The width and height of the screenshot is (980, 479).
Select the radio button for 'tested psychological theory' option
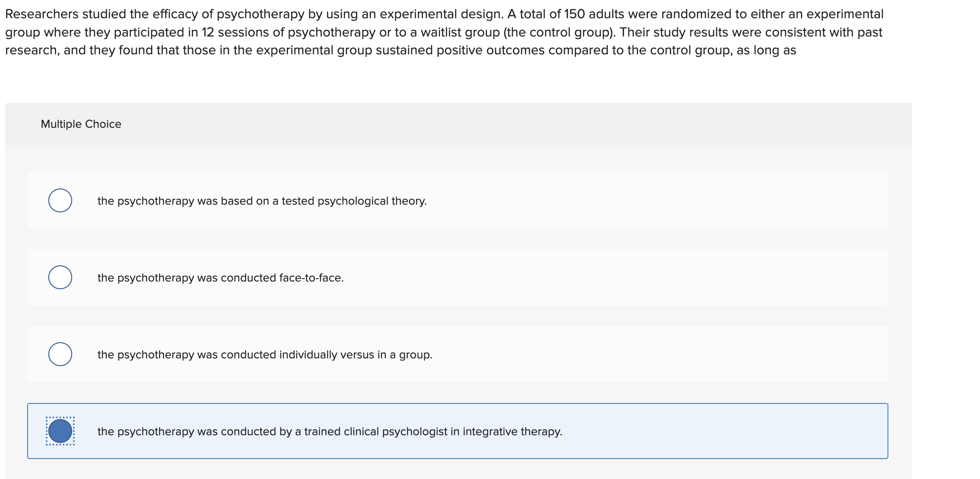click(x=60, y=200)
